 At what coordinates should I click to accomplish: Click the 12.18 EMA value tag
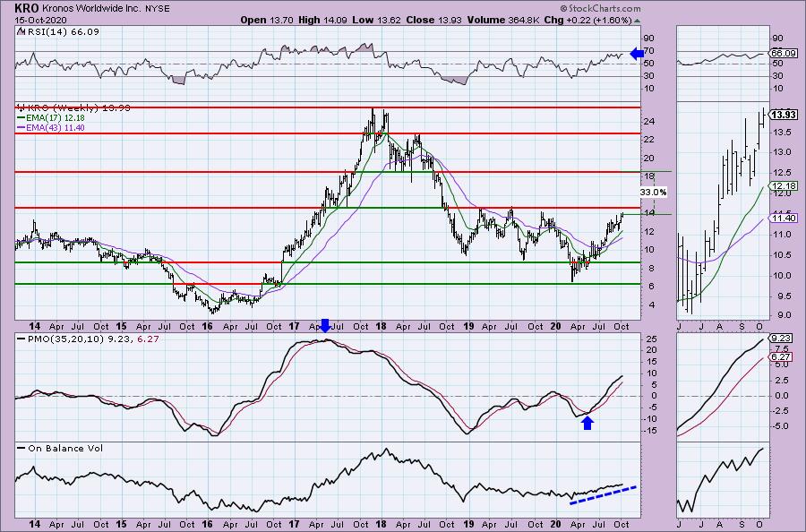[x=784, y=185]
